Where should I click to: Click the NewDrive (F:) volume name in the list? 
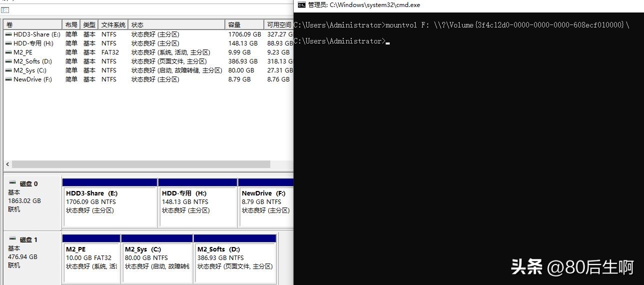(32, 79)
